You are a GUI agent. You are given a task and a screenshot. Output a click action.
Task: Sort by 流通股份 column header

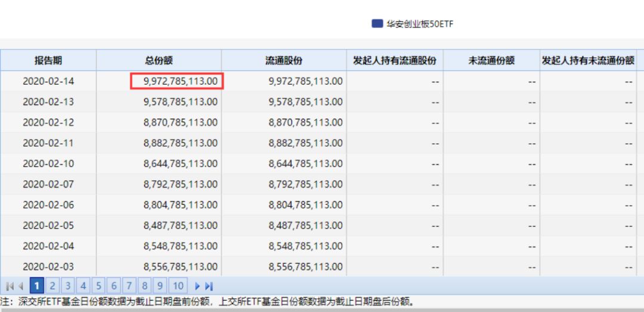point(284,60)
